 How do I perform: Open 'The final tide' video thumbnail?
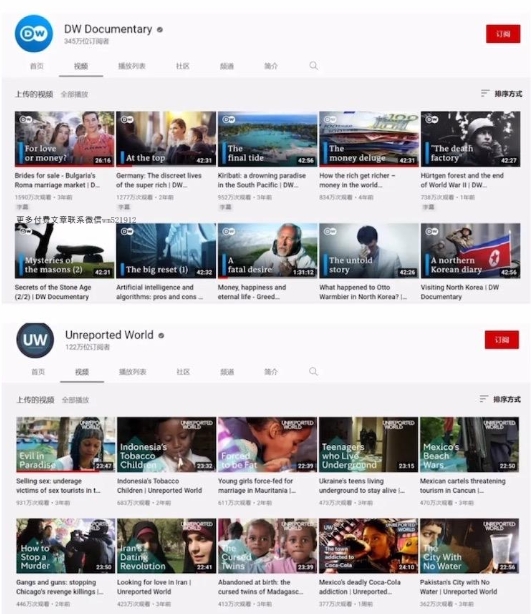coord(267,139)
